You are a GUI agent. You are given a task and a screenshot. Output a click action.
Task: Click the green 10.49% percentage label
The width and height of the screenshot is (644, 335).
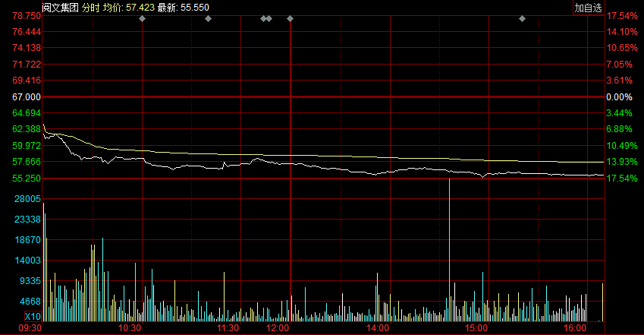tap(622, 146)
